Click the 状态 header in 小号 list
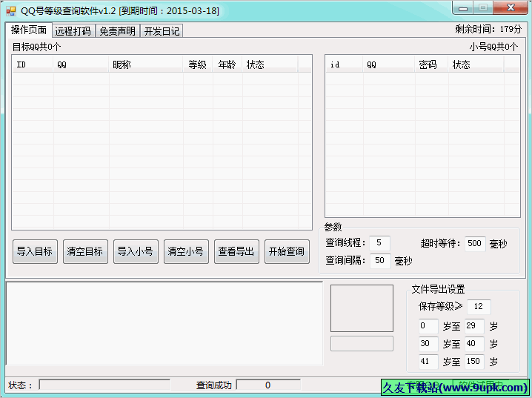532x398 pixels. pyautogui.click(x=476, y=64)
